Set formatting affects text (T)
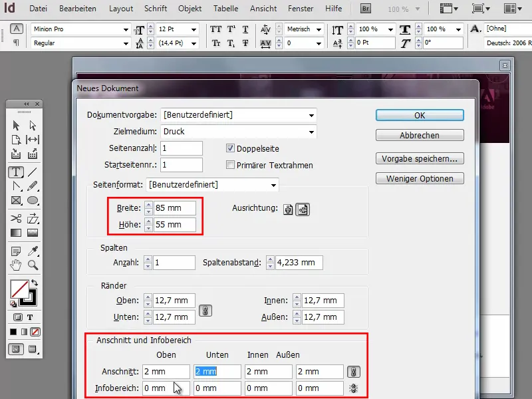The height and width of the screenshot is (399, 532). [30, 317]
